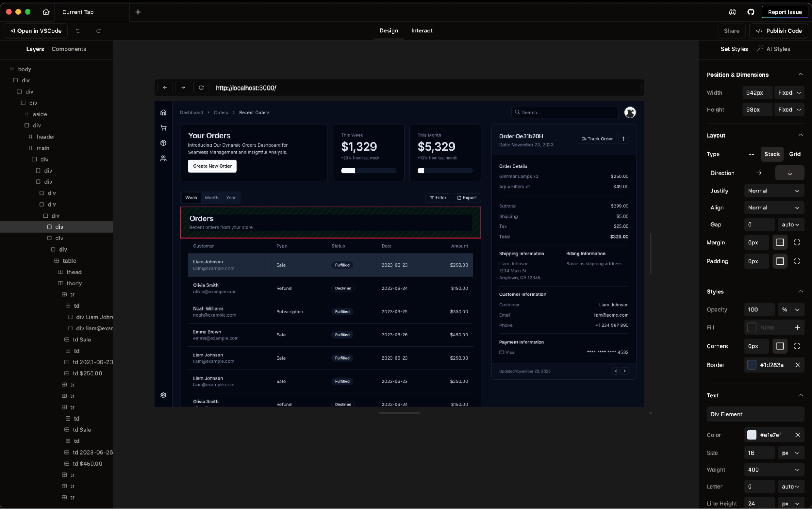Click the Discord icon in top bar
The height and width of the screenshot is (509, 812).
coord(732,12)
